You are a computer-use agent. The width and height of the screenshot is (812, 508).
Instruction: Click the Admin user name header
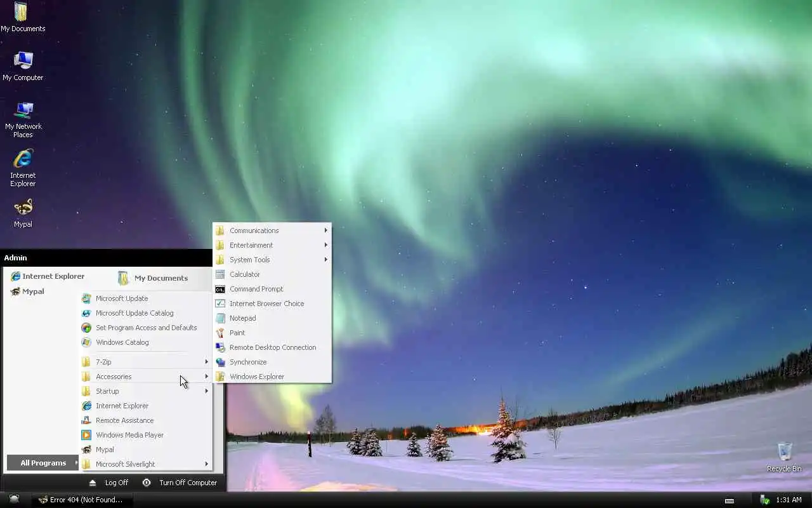point(15,258)
